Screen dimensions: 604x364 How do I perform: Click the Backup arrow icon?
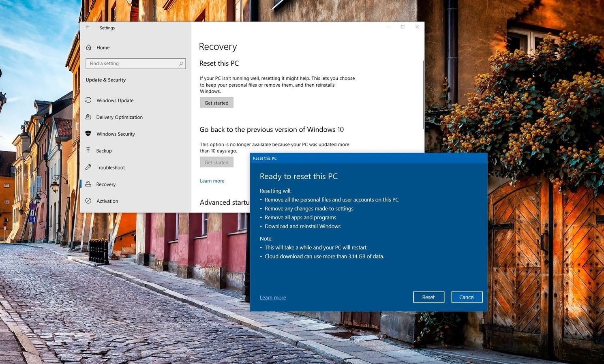tap(88, 150)
